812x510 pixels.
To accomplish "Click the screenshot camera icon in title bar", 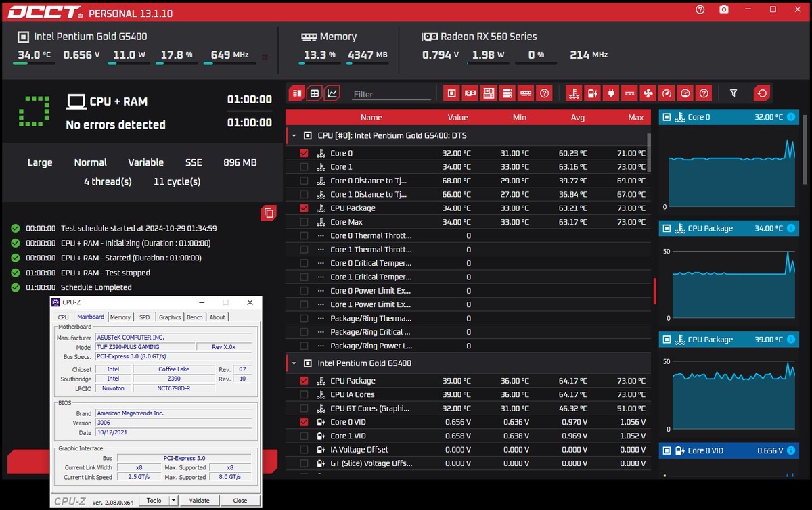I will coord(724,9).
